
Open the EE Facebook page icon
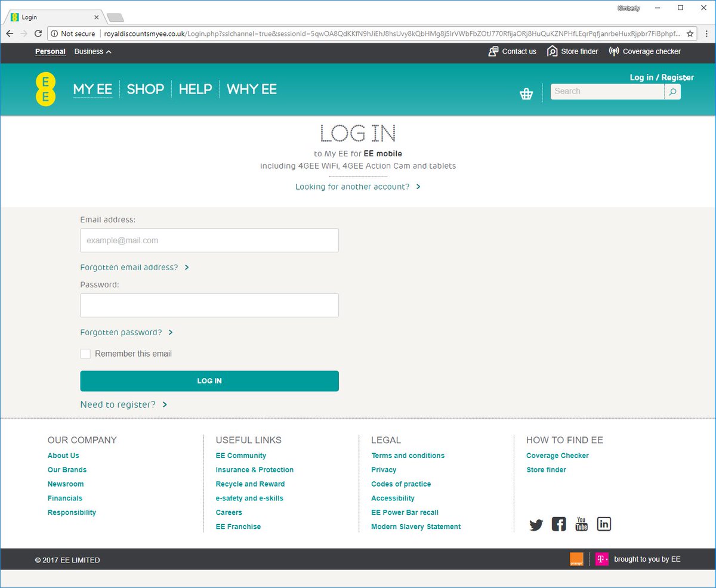pos(558,524)
